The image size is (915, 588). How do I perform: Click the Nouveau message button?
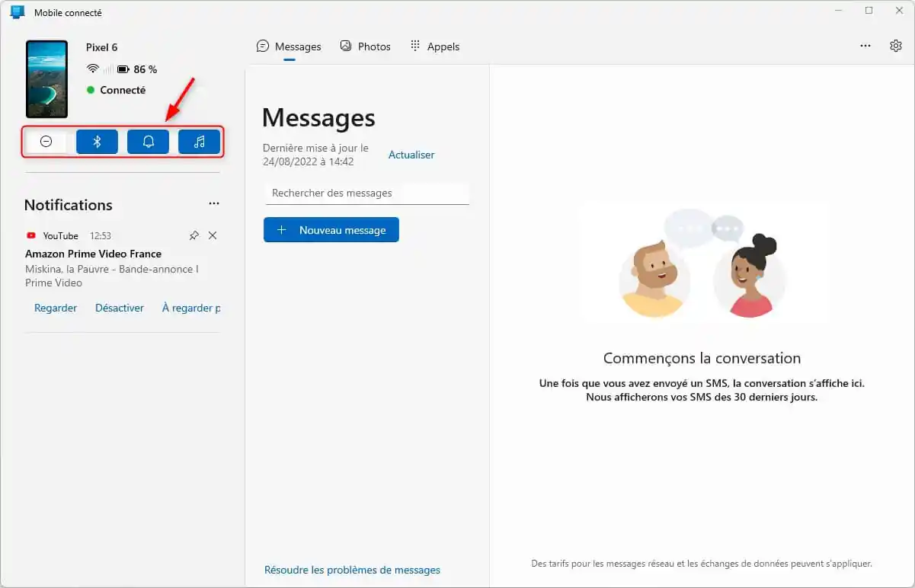(331, 230)
